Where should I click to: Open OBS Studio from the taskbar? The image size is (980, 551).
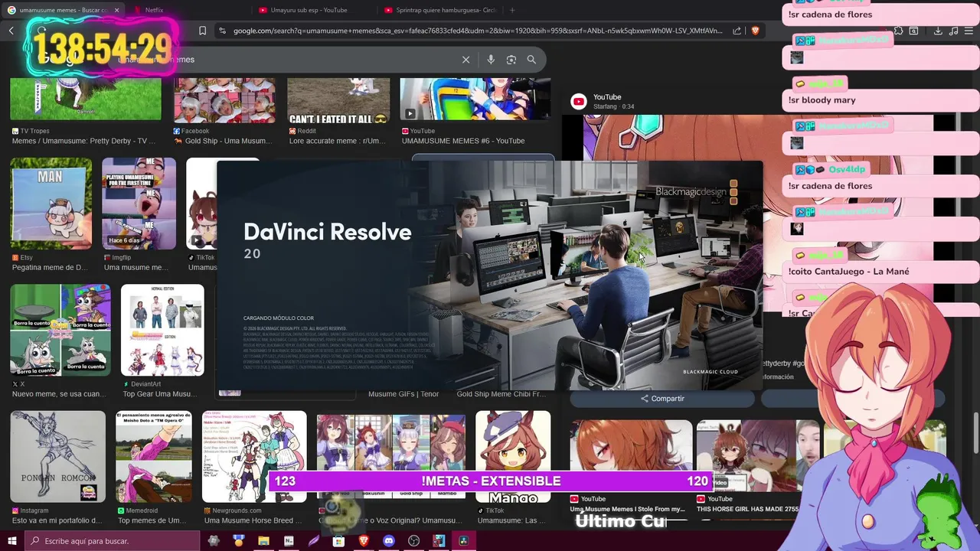(x=414, y=541)
